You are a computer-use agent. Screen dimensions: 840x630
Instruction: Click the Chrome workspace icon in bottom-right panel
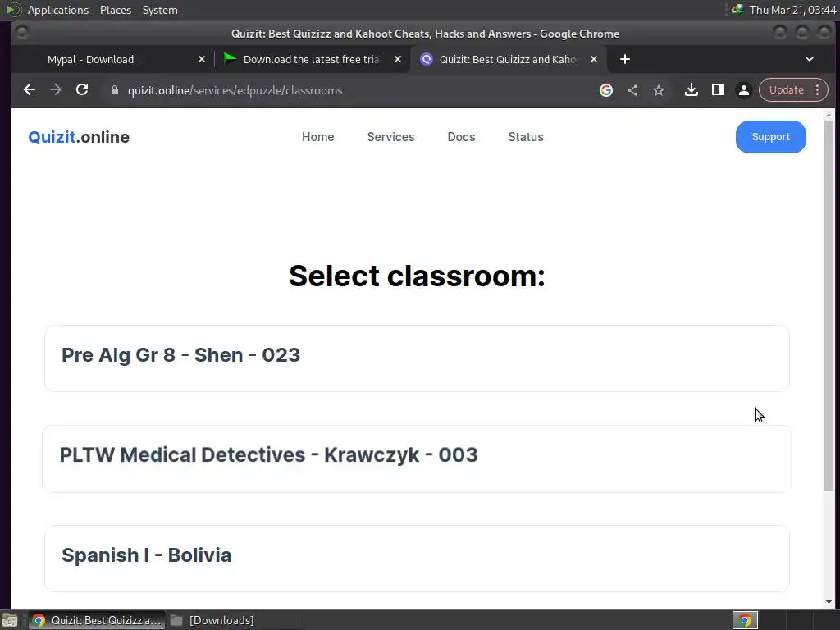(745, 620)
